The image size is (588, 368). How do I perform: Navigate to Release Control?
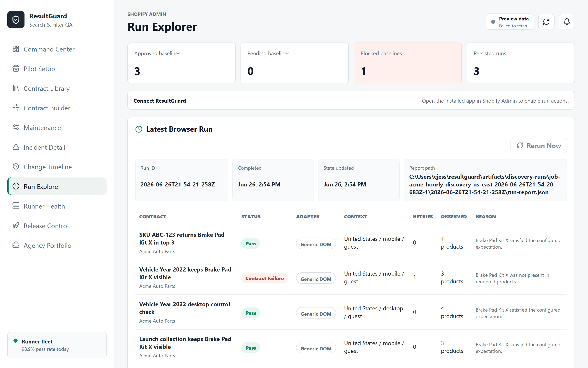57,226
